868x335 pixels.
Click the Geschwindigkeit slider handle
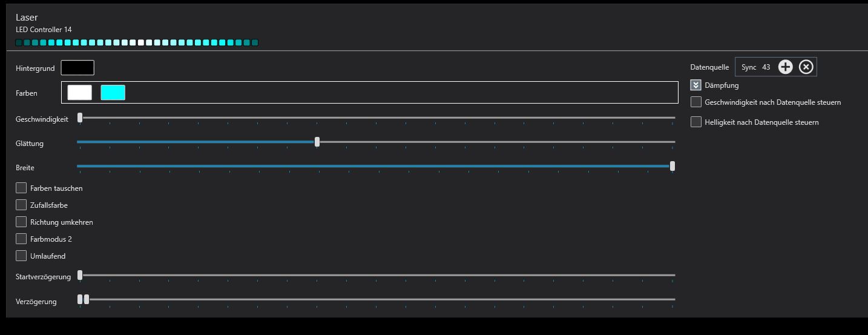click(x=80, y=118)
